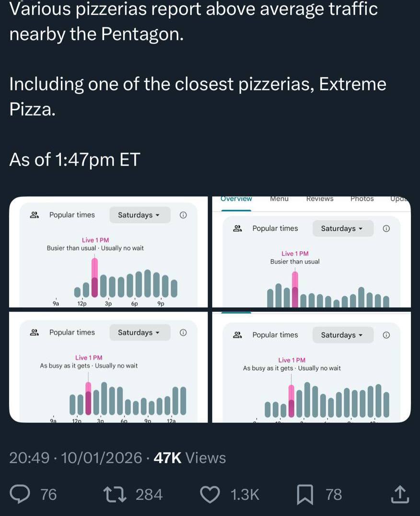Screen dimensions: 420x516
Task: Switch to the Overview tab
Action: point(236,199)
